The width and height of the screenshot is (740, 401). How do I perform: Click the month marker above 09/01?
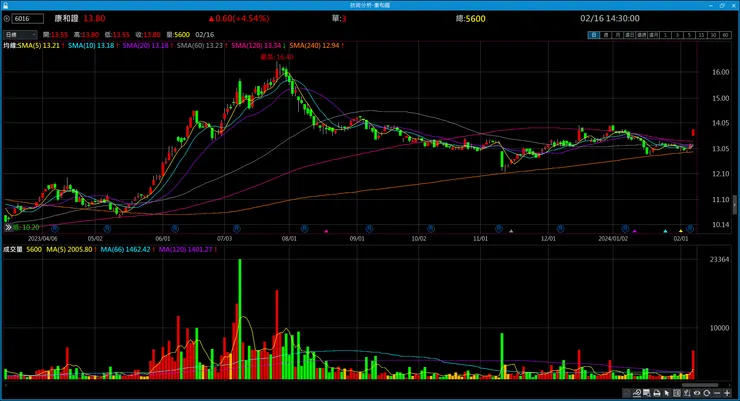coord(370,229)
